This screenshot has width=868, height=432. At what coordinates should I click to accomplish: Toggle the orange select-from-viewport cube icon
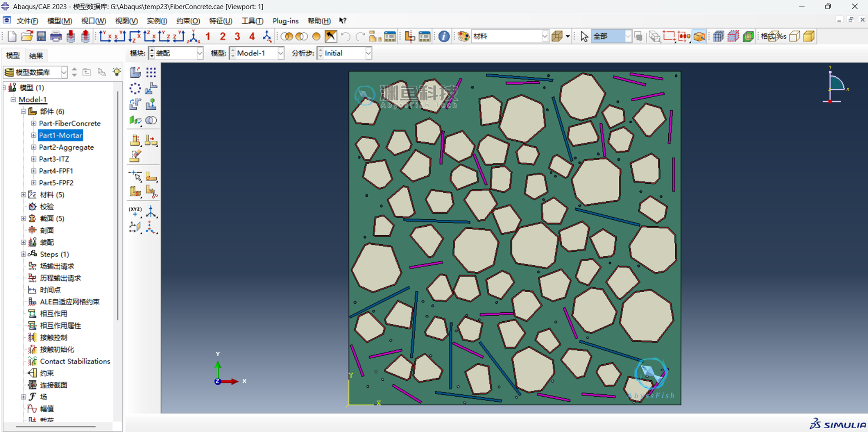(699, 36)
